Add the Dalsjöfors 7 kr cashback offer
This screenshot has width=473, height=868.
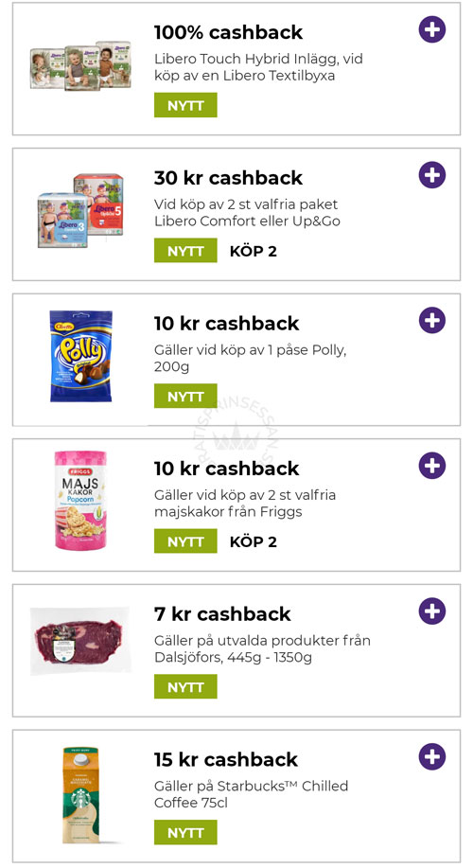click(x=432, y=611)
